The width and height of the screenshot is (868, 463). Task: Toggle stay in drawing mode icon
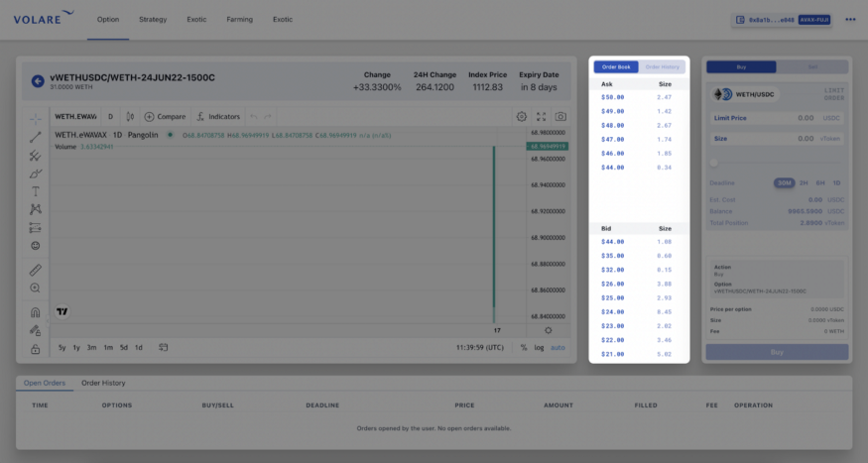(x=36, y=331)
